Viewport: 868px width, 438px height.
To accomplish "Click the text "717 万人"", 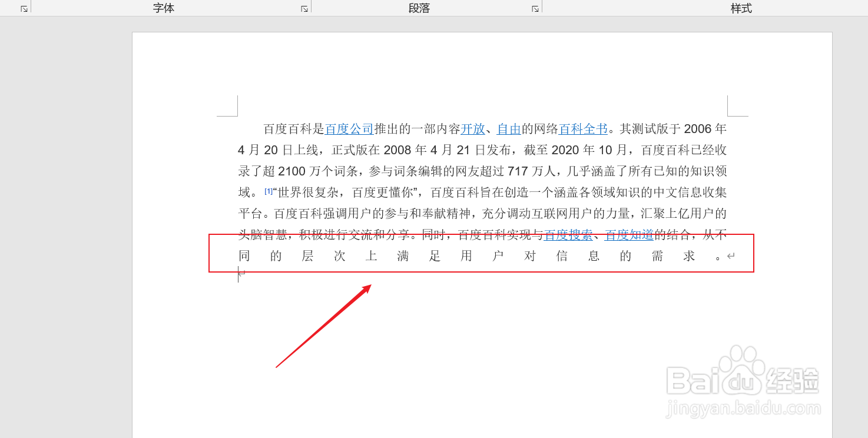I will tap(532, 171).
